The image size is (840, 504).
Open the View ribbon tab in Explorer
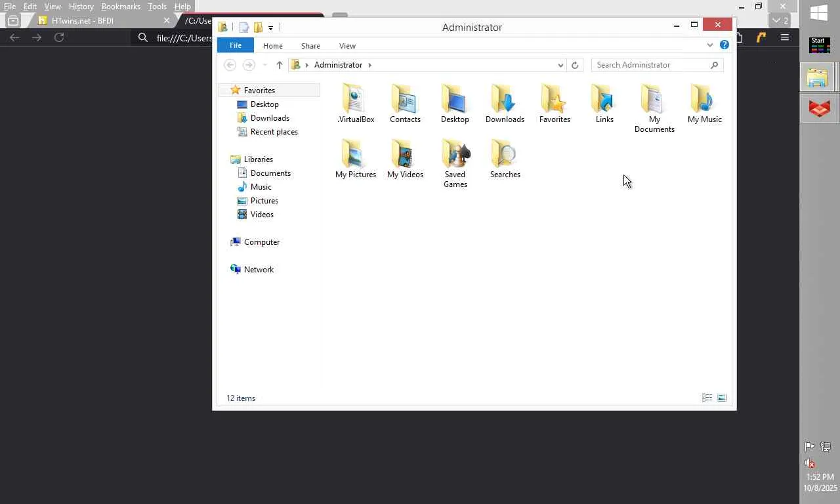point(347,46)
